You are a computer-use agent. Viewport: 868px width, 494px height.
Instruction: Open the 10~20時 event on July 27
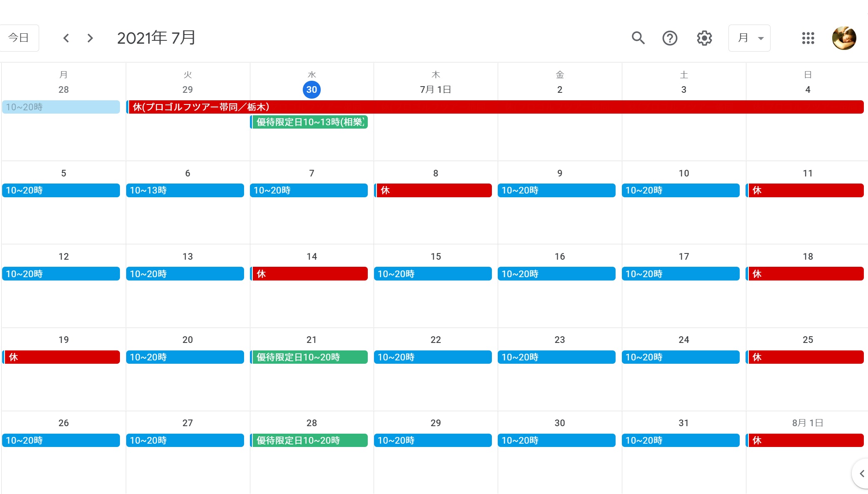pyautogui.click(x=185, y=440)
